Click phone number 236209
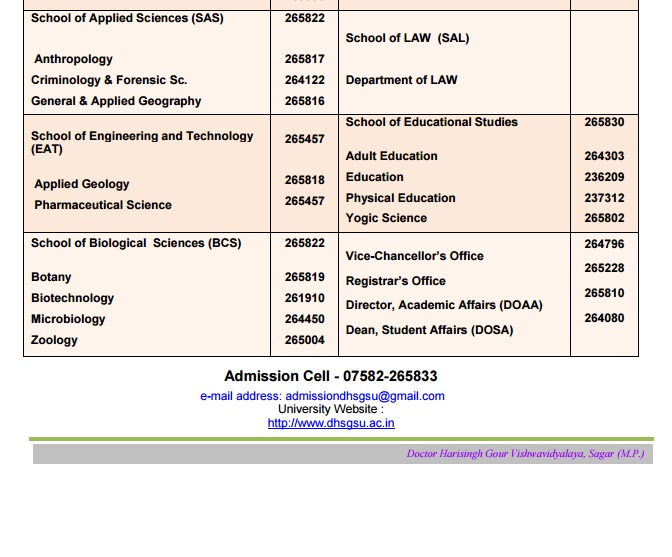Viewport: 672px width, 557px height. pyautogui.click(x=604, y=177)
